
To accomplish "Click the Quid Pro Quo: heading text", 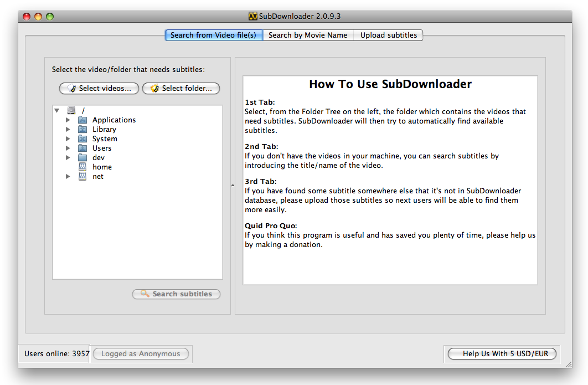I will pos(271,225).
